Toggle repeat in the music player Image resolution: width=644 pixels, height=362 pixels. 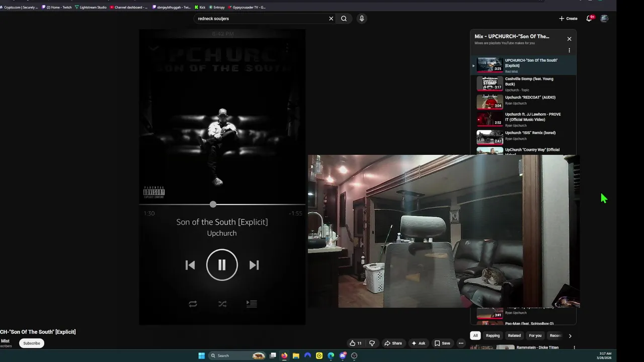pos(193,304)
